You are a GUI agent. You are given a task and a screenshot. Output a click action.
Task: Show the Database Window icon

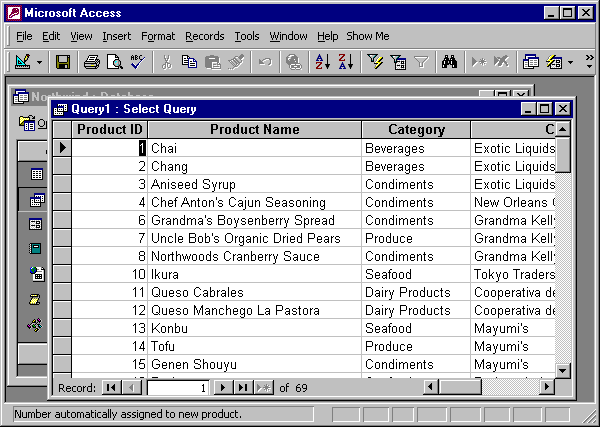pyautogui.click(x=531, y=62)
